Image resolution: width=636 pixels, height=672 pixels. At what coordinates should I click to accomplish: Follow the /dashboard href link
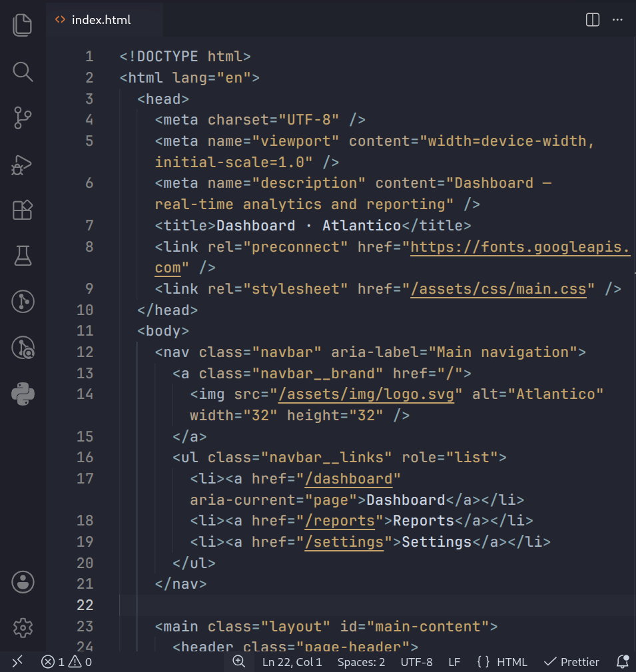point(348,479)
